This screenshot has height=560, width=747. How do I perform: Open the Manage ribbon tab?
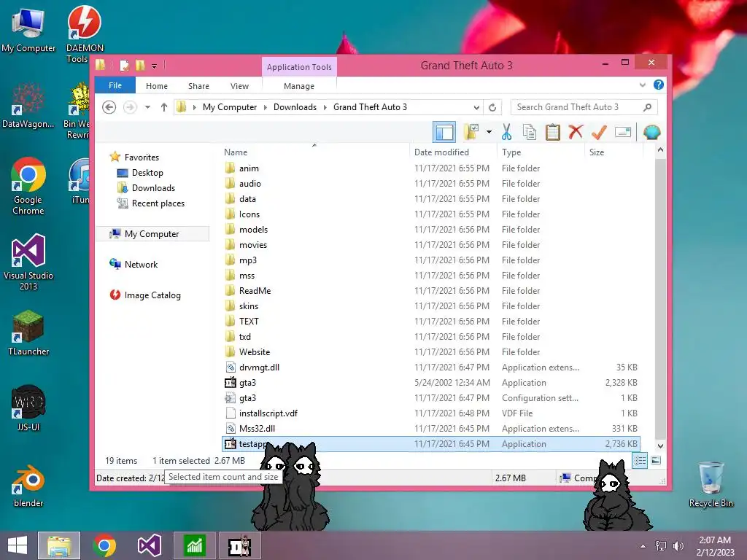299,86
